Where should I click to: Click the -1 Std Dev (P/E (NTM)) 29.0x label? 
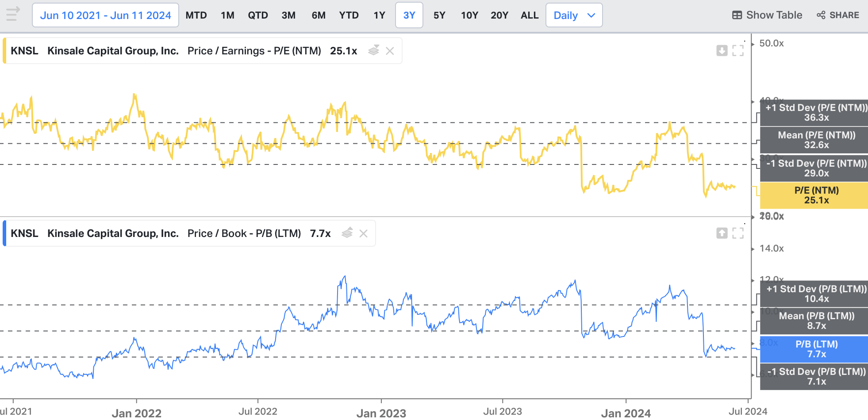tap(814, 168)
